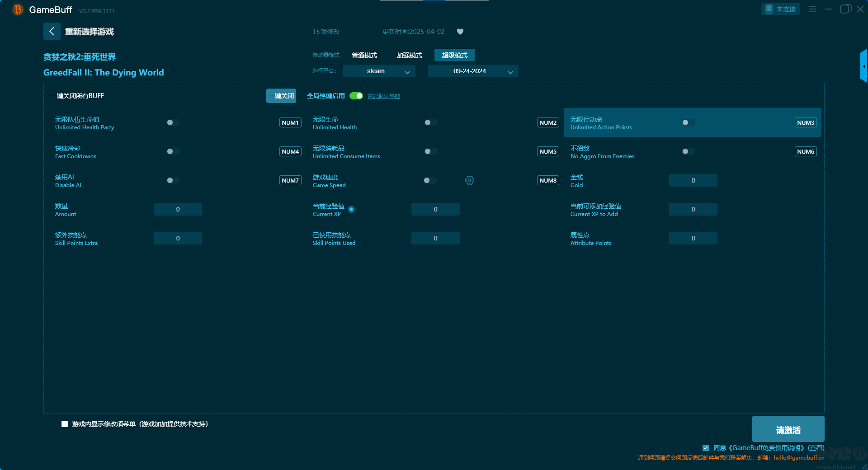Expand the 09-24-2024 version dropdown
The height and width of the screenshot is (470, 868).
click(473, 71)
